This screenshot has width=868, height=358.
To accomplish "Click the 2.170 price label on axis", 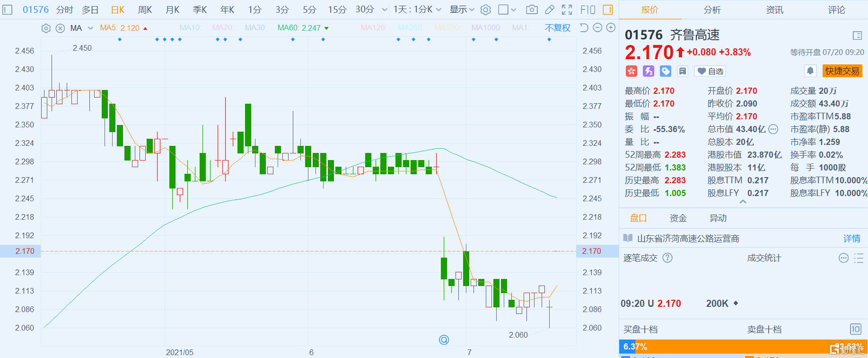I will 20,251.
